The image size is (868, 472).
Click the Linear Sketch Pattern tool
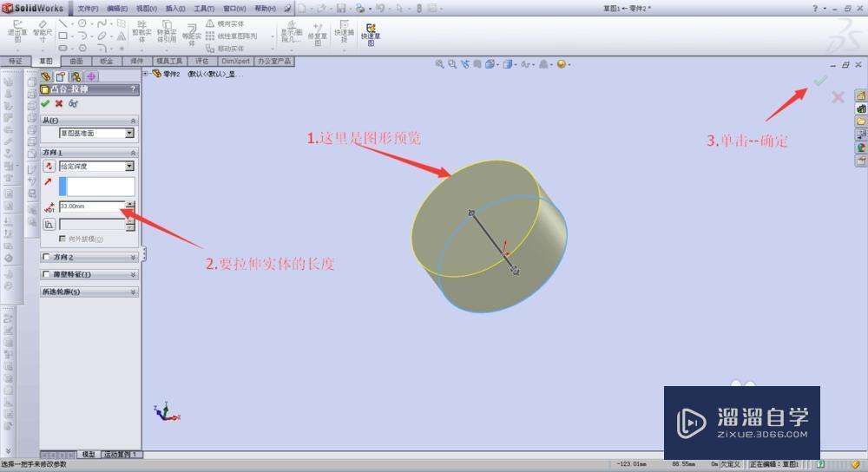click(x=232, y=36)
